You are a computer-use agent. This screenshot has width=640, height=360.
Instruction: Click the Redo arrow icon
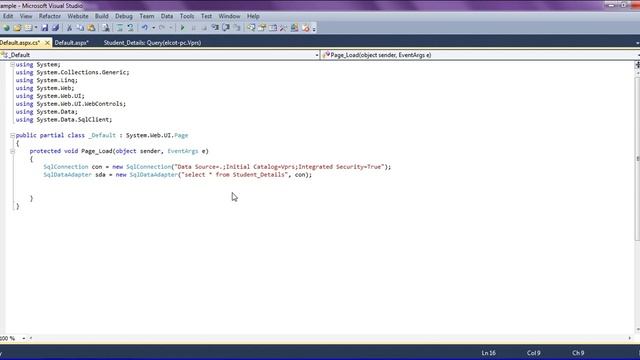click(x=162, y=28)
